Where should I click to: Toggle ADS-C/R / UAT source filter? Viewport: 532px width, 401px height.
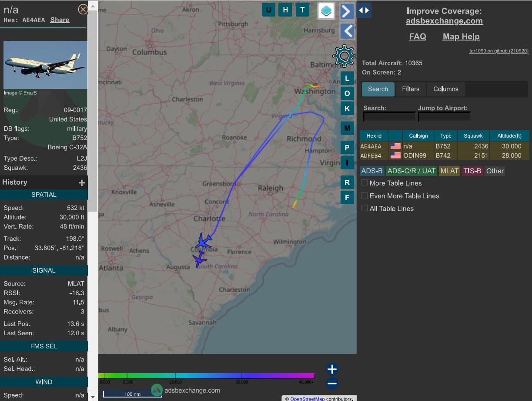(412, 171)
